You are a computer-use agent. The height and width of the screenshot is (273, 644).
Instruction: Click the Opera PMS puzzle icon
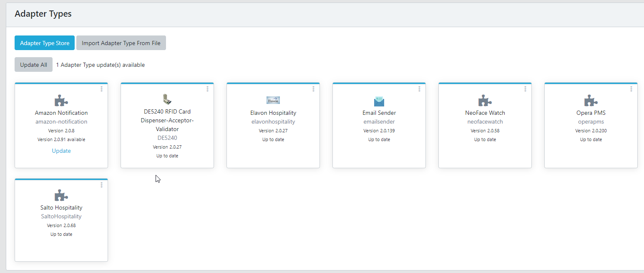coord(591,101)
